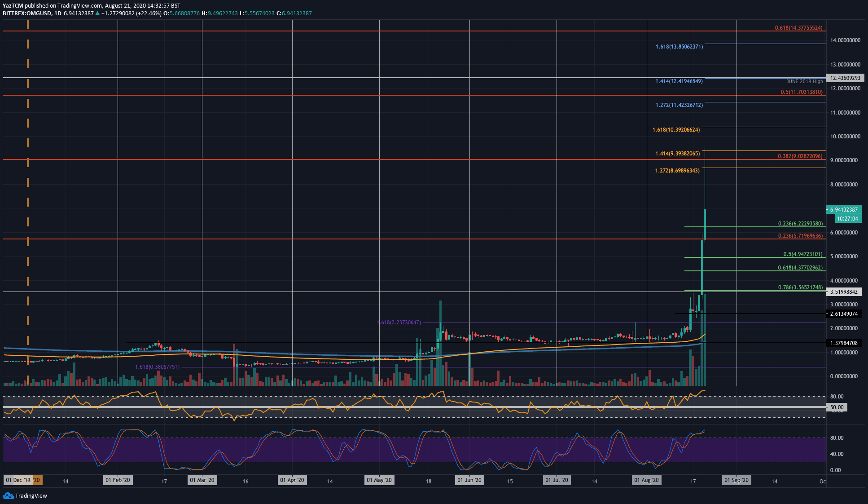Click the open value O:5.66808776

[181, 13]
